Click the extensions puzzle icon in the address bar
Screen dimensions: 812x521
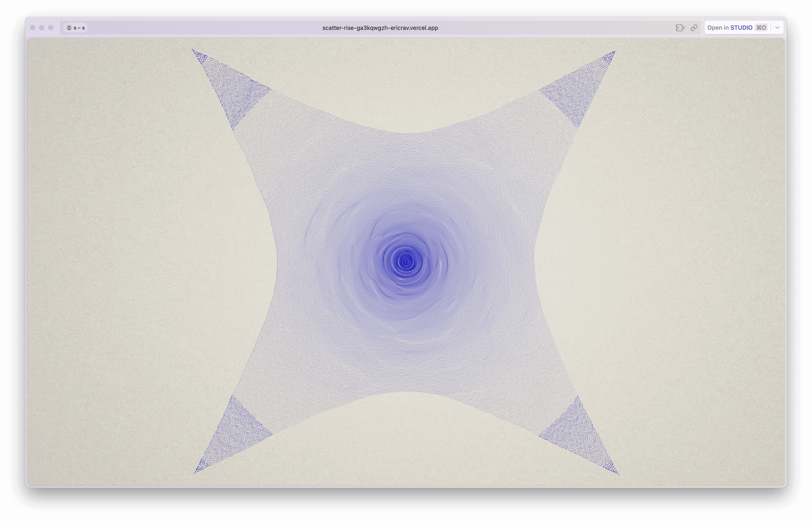pos(680,28)
